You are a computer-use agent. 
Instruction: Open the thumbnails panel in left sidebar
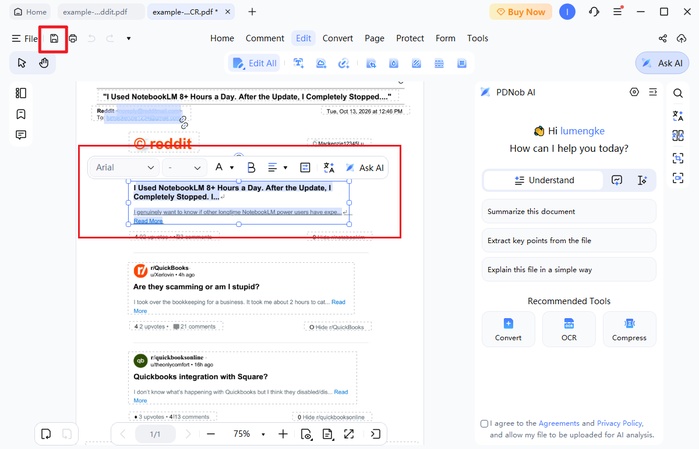21,93
